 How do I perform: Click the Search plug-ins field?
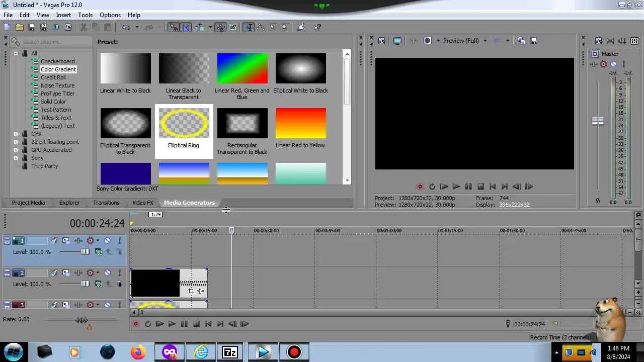(51, 42)
